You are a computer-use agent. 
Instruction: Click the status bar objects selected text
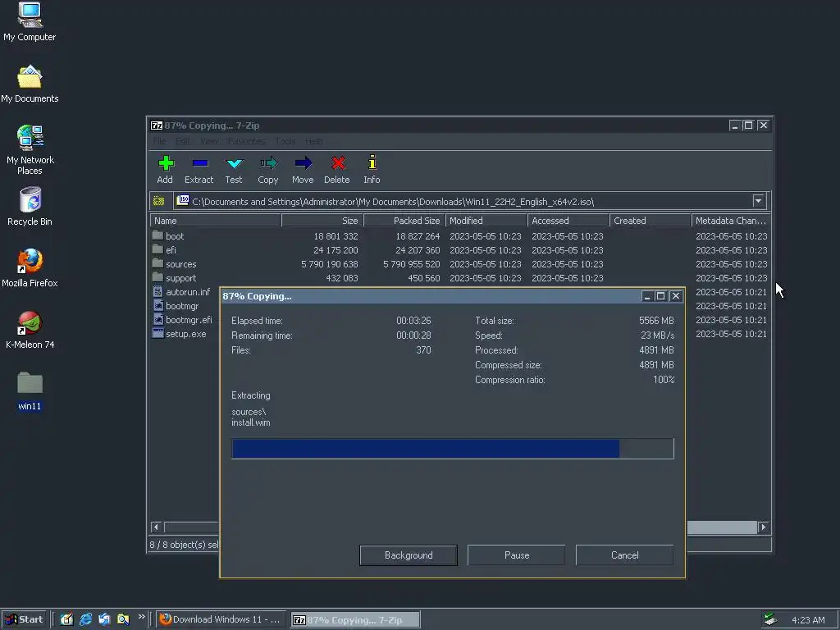[x=184, y=545]
